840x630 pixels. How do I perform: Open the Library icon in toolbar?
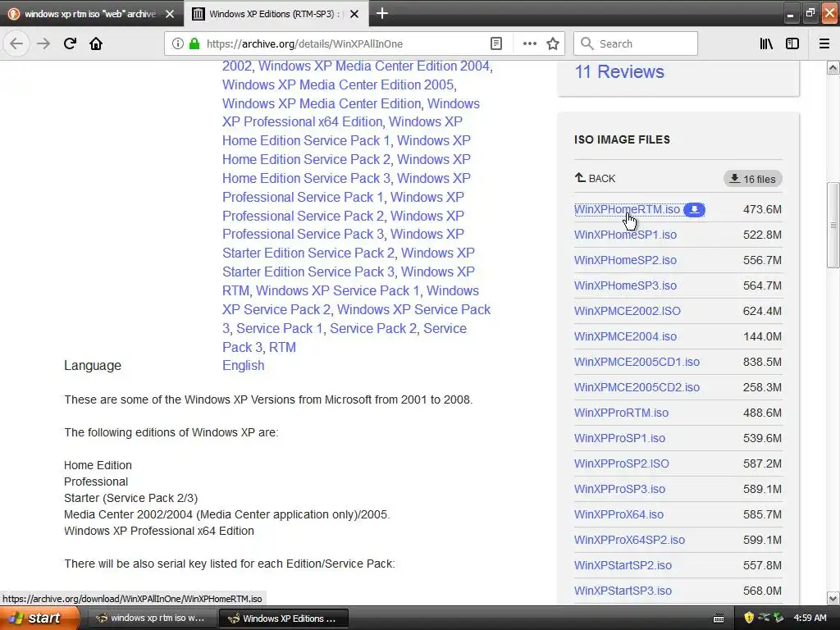tap(766, 43)
